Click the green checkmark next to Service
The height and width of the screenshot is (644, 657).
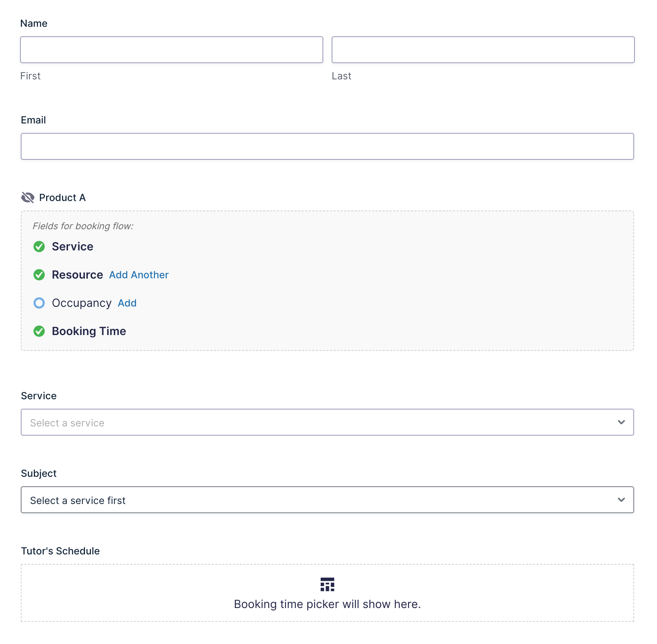(x=39, y=247)
